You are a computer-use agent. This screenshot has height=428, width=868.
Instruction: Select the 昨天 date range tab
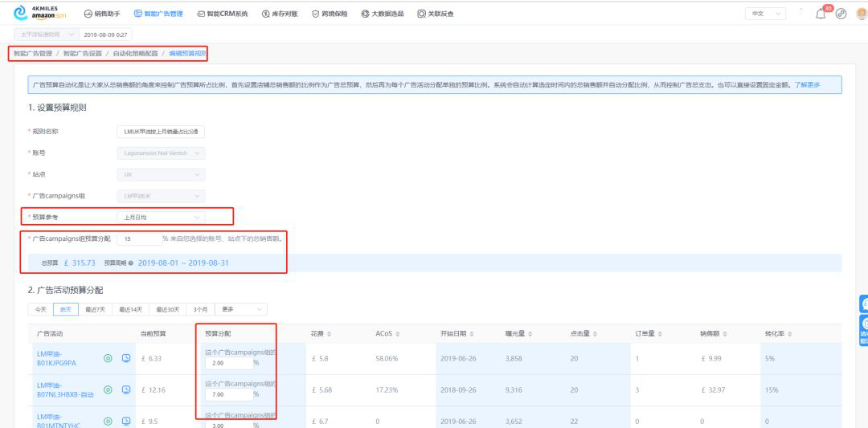[x=66, y=310]
